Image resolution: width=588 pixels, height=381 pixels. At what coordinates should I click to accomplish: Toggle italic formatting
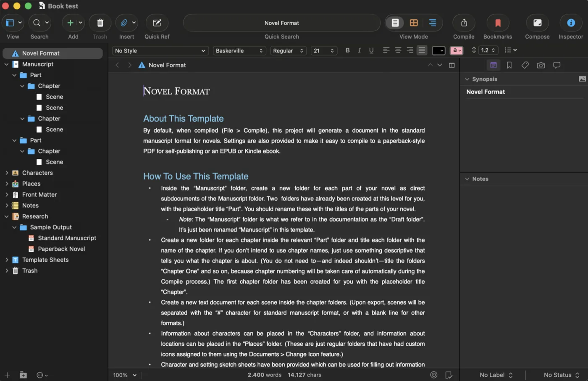coord(359,50)
